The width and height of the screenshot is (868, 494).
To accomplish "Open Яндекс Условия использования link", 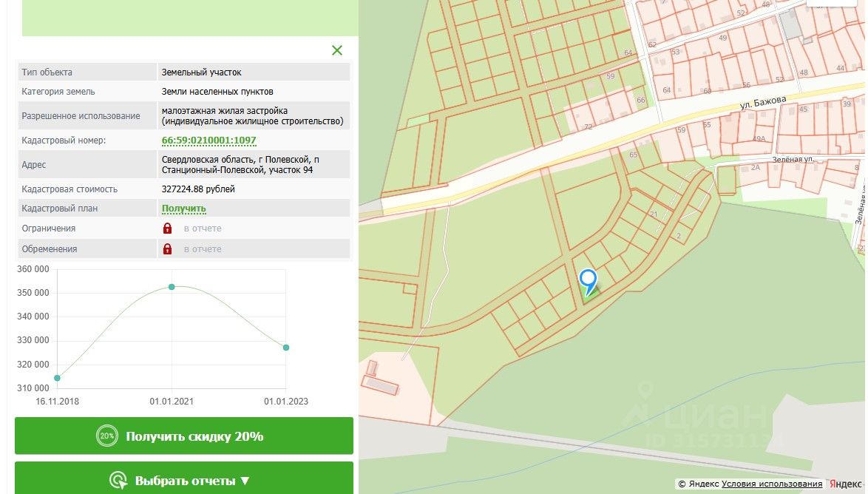I will point(772,484).
